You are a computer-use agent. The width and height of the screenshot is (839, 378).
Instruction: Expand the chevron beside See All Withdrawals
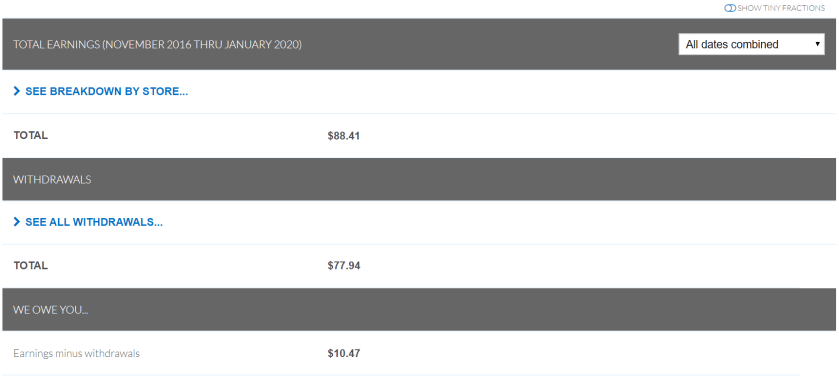[x=17, y=222]
